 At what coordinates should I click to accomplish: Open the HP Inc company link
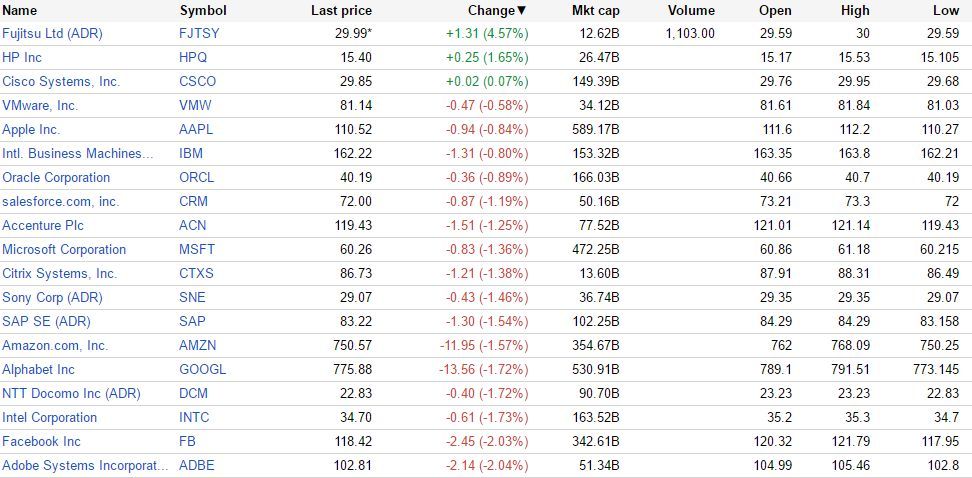pos(22,57)
